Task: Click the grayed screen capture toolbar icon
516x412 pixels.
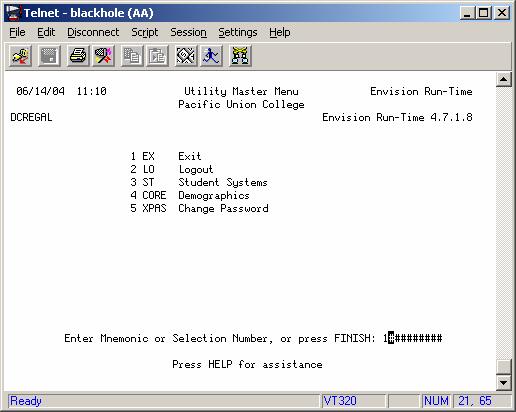Action: pyautogui.click(x=49, y=56)
